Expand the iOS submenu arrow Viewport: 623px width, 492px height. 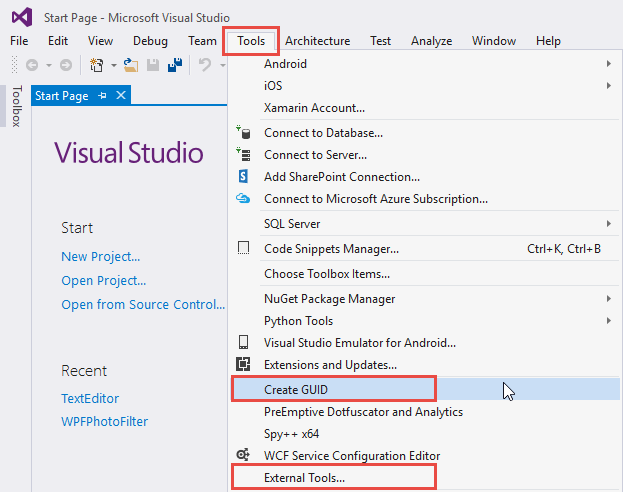[609, 85]
